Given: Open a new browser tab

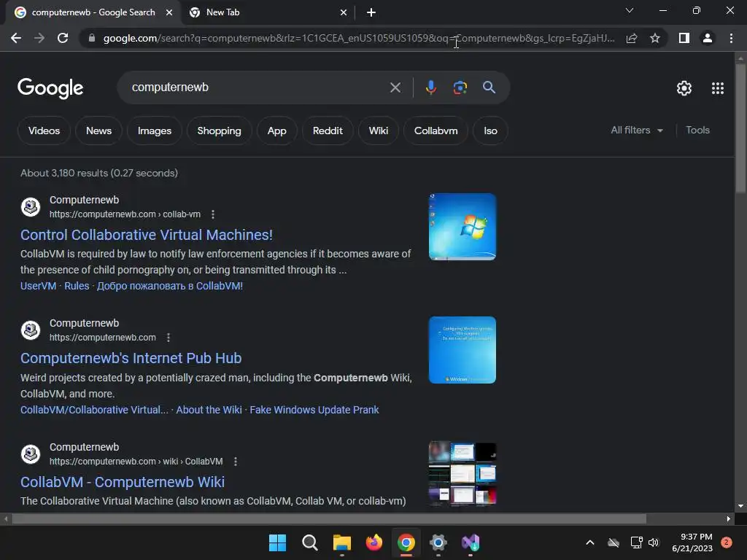Looking at the screenshot, I should [x=371, y=12].
